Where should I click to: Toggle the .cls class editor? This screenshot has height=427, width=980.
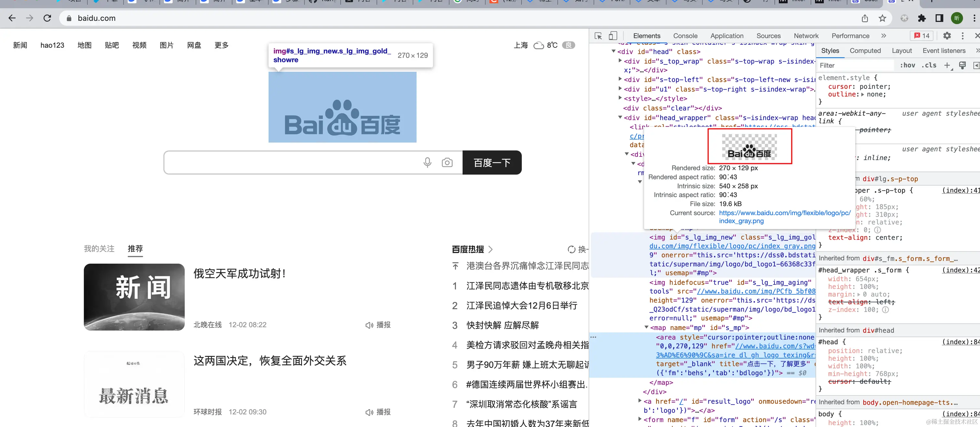point(929,65)
